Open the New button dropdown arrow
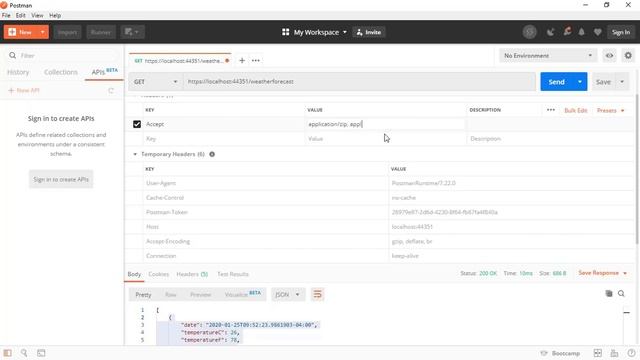Viewport: 640px width, 360px height. pos(42,32)
